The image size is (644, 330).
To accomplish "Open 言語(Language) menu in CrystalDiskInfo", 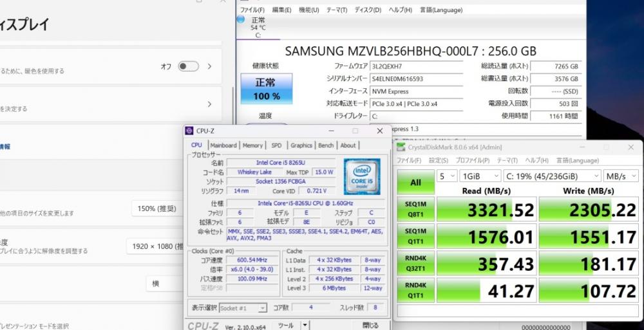I will (441, 10).
